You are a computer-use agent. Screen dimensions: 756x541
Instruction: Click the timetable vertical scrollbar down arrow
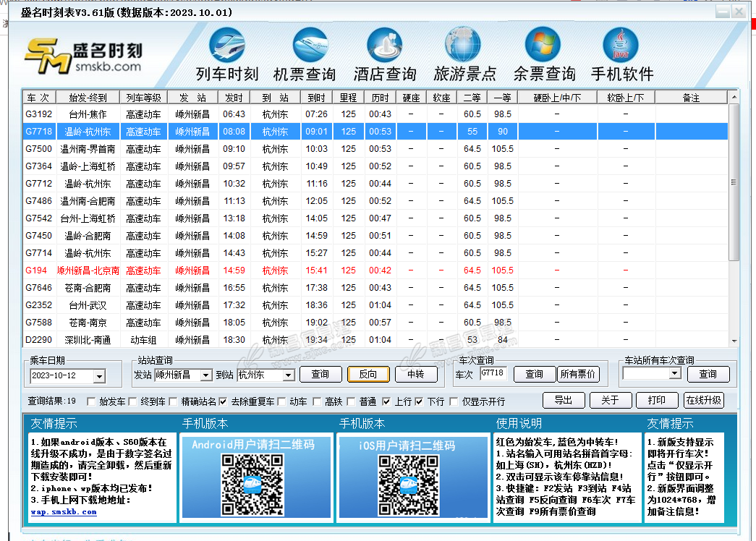point(734,341)
